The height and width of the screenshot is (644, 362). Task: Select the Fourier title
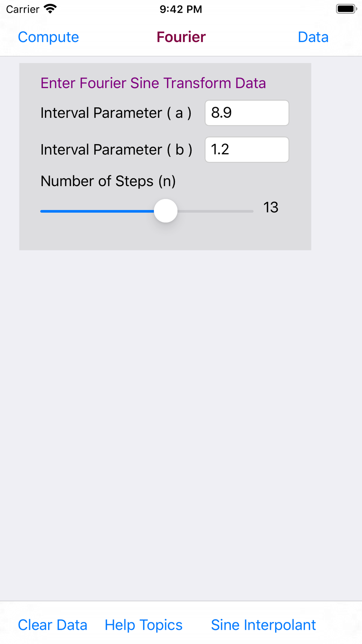point(181,37)
